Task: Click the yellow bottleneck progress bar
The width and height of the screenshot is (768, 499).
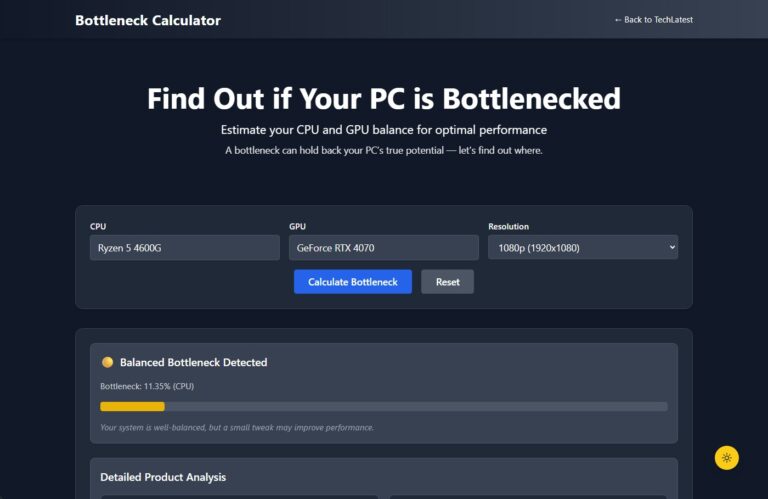Action: (132, 406)
